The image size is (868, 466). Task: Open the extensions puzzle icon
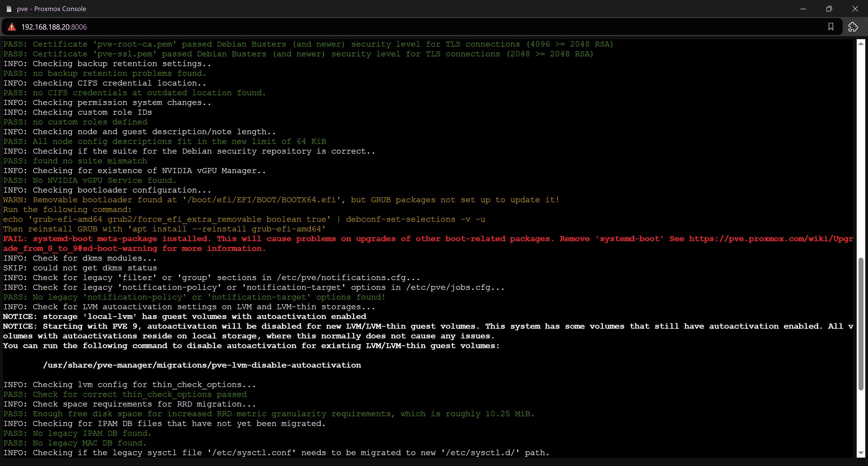pyautogui.click(x=853, y=27)
